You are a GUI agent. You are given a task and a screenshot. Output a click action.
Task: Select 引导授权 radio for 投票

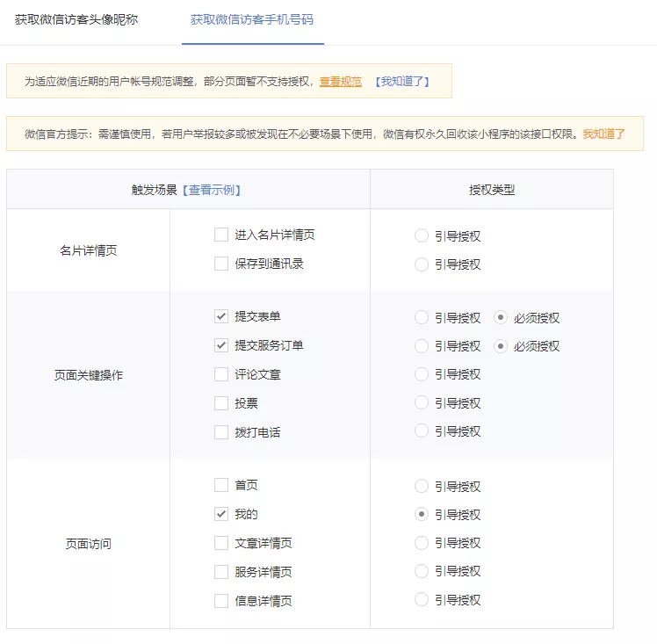421,402
